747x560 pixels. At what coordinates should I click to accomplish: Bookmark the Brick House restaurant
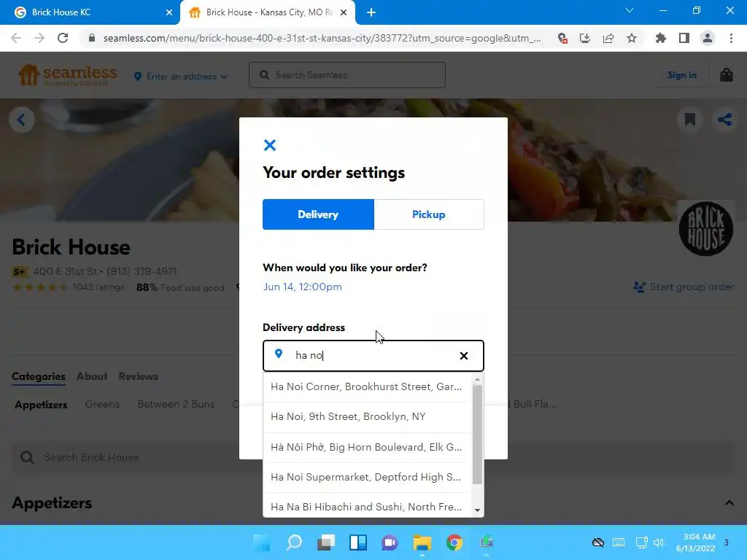pyautogui.click(x=689, y=120)
